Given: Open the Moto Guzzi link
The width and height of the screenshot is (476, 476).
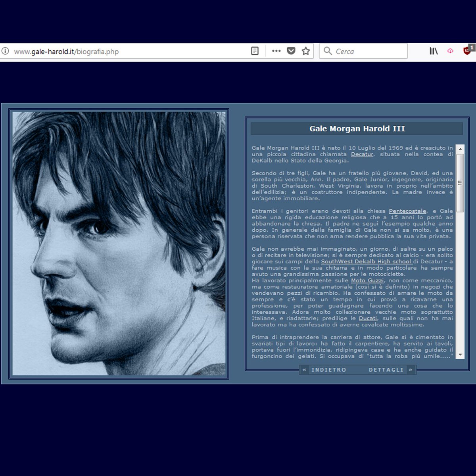Looking at the screenshot, I should [367, 280].
